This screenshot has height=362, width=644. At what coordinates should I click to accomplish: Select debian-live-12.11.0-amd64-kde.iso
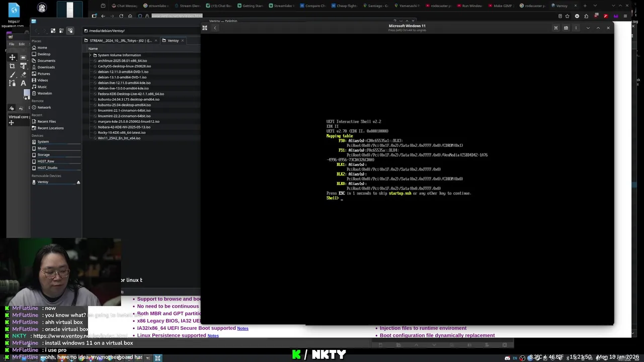pyautogui.click(x=124, y=83)
